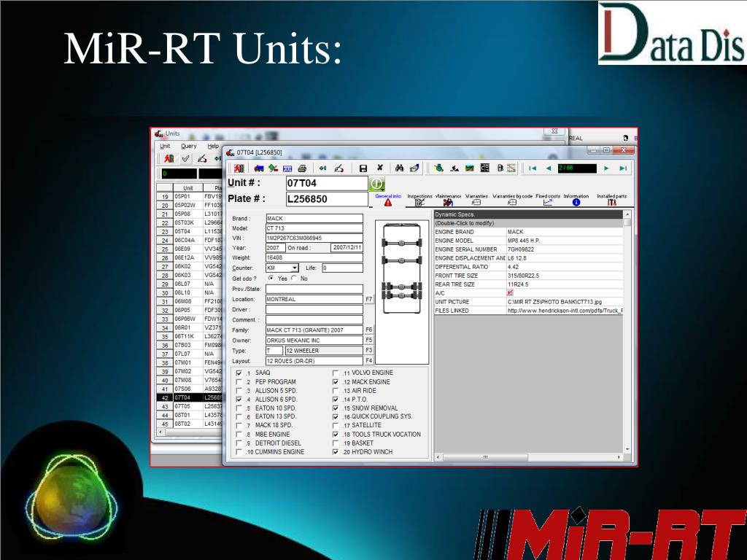Click the truck icon in unit toolbar
This screenshot has width=747, height=560.
tap(259, 168)
